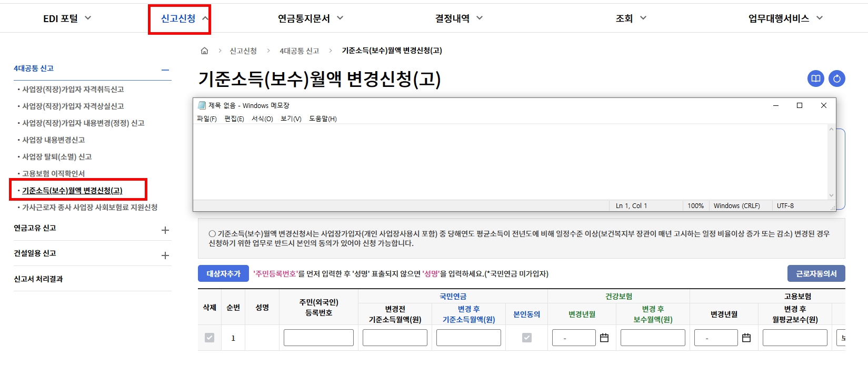The width and height of the screenshot is (868, 384).
Task: Click the 국민연금 변경 후 기준소득월액 input
Action: point(468,338)
